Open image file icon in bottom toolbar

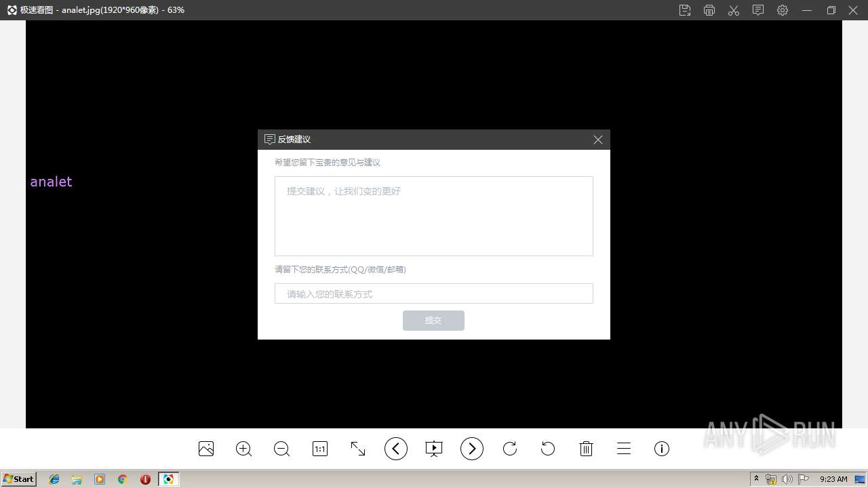pos(206,449)
